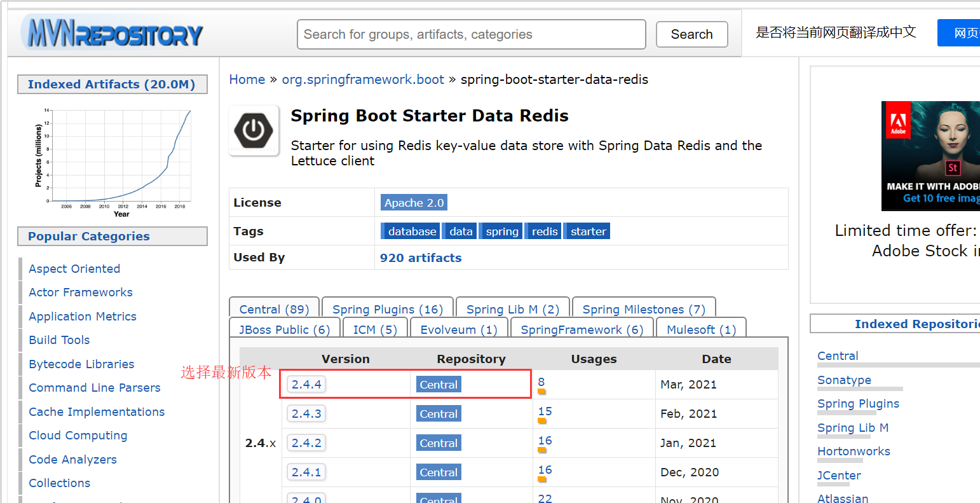Screen dimensions: 980x503
Task: Open Hortonworks repository link
Action: coord(854,451)
